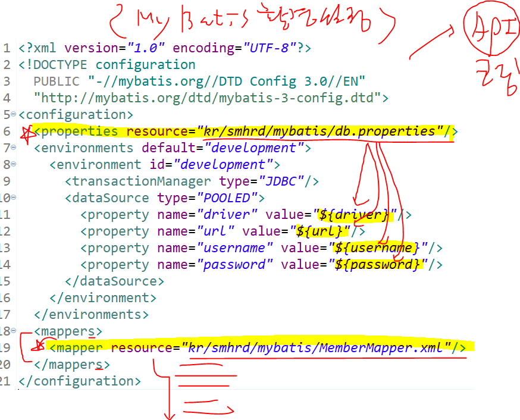Click the "JDBC" type value
Screen dimensions: 520x420
[x=281, y=181]
